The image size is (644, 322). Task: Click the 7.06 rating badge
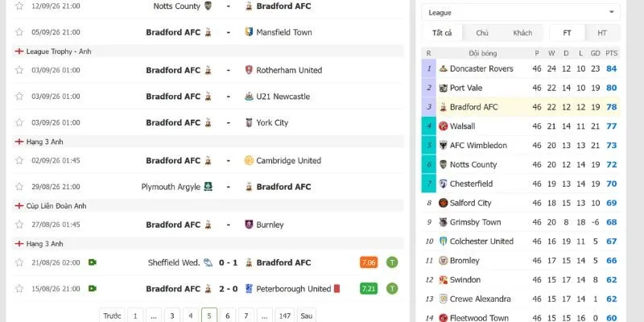point(369,262)
